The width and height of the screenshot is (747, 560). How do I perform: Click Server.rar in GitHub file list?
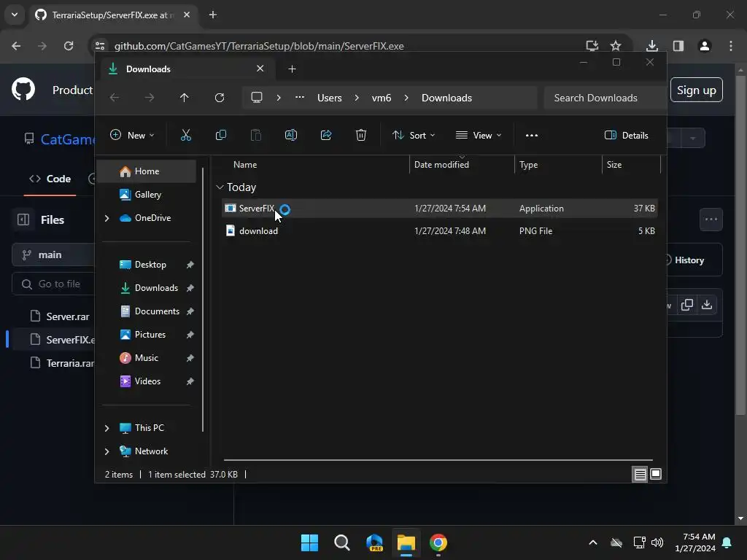pyautogui.click(x=67, y=316)
